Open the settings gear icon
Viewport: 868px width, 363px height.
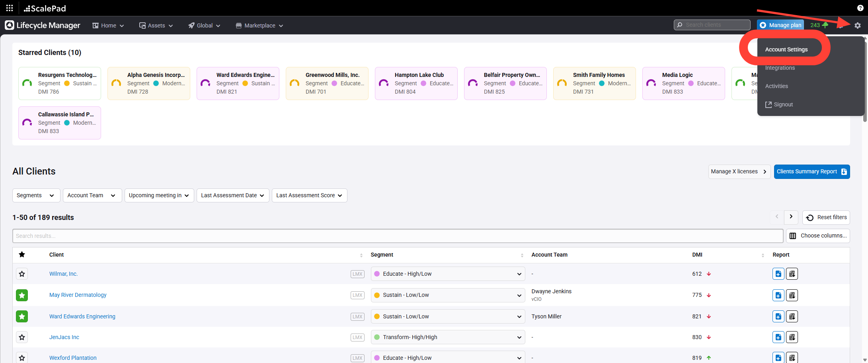coord(857,26)
